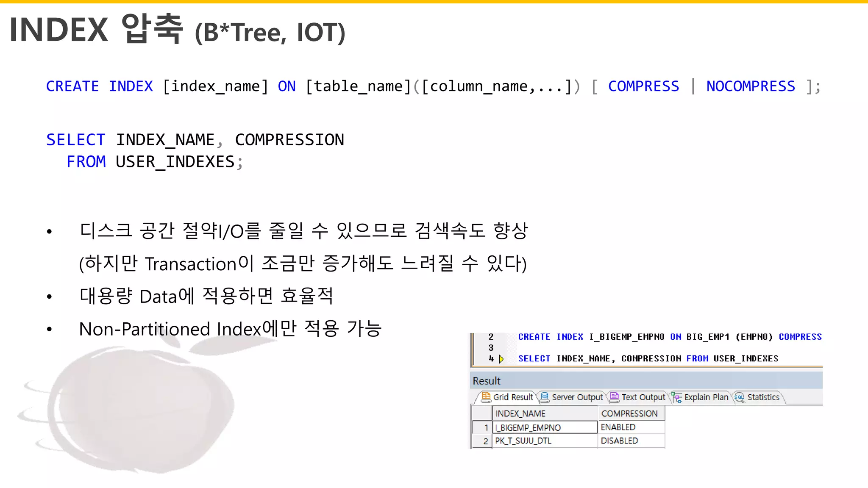Click the SELECT INDEX_NAME statement in the editor
Image resolution: width=868 pixels, height=488 pixels.
648,359
